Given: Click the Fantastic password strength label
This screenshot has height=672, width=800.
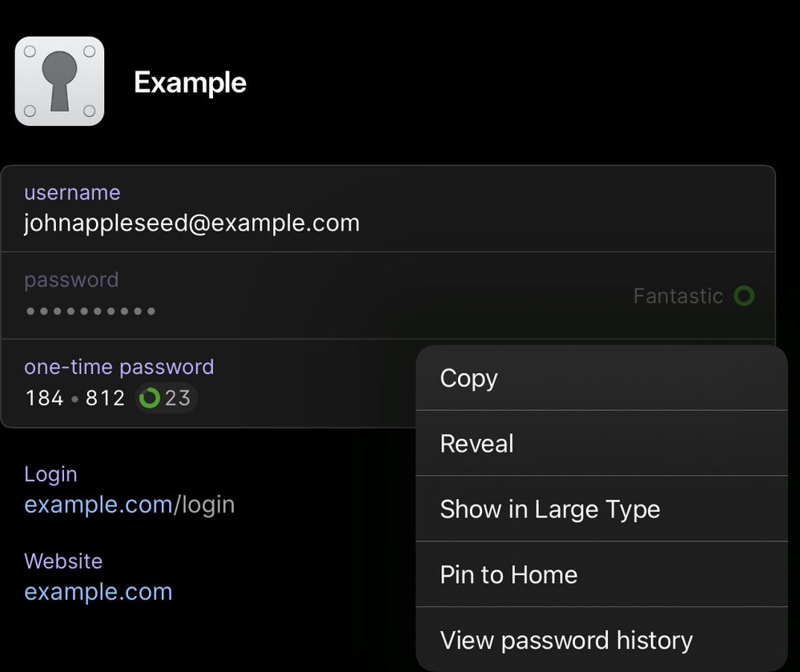Looking at the screenshot, I should point(678,296).
